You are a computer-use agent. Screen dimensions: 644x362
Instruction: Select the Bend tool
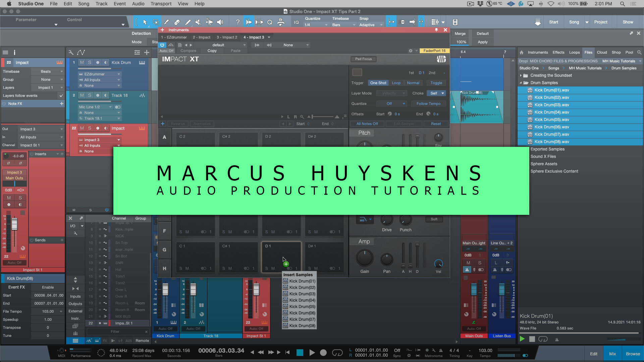[x=209, y=22]
